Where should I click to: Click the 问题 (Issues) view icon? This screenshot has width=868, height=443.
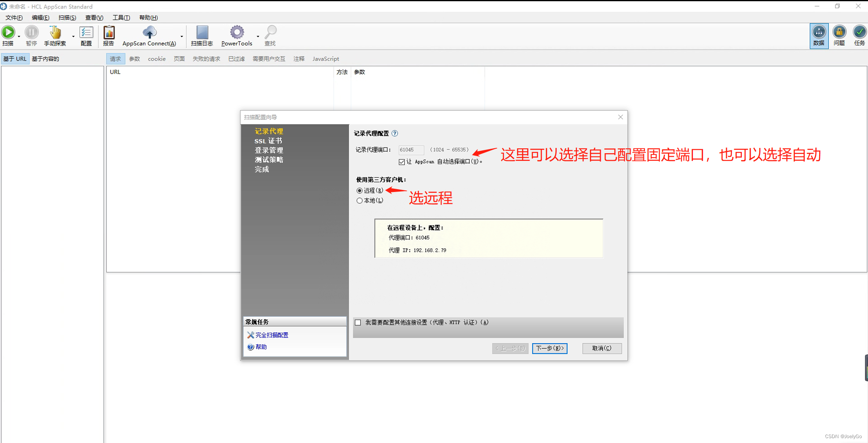pyautogui.click(x=839, y=36)
